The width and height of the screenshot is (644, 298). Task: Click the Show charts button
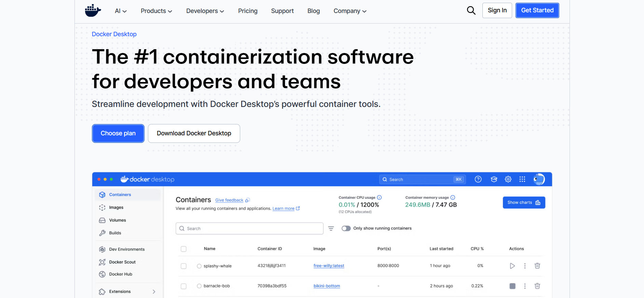[x=524, y=203]
